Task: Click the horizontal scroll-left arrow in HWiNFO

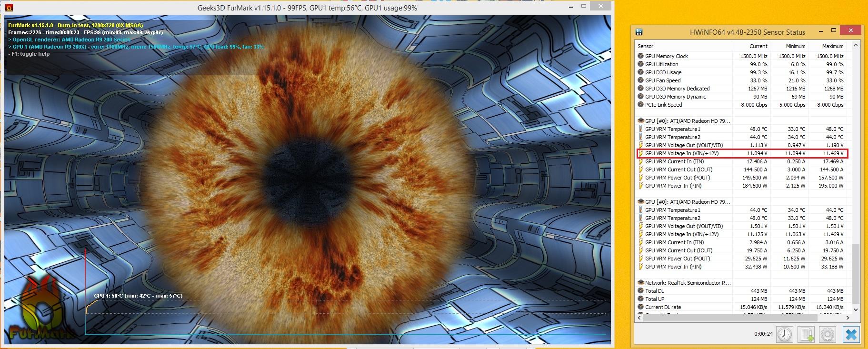Action: pos(639,318)
